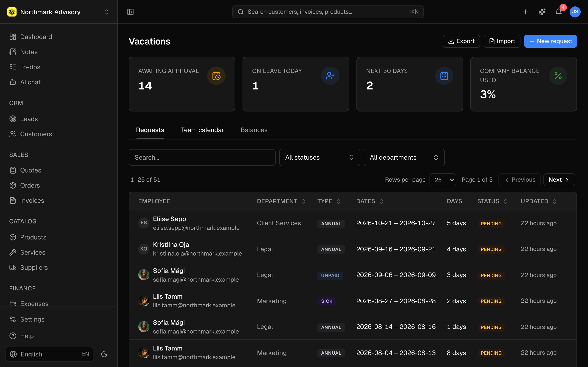
Task: Open the AI sparkles assistant icon
Action: 542,12
